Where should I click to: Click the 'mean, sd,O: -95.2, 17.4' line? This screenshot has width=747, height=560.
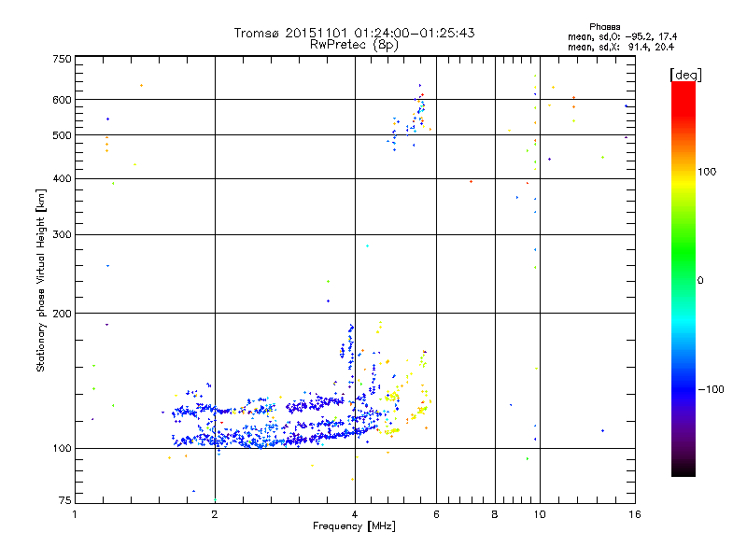click(622, 36)
